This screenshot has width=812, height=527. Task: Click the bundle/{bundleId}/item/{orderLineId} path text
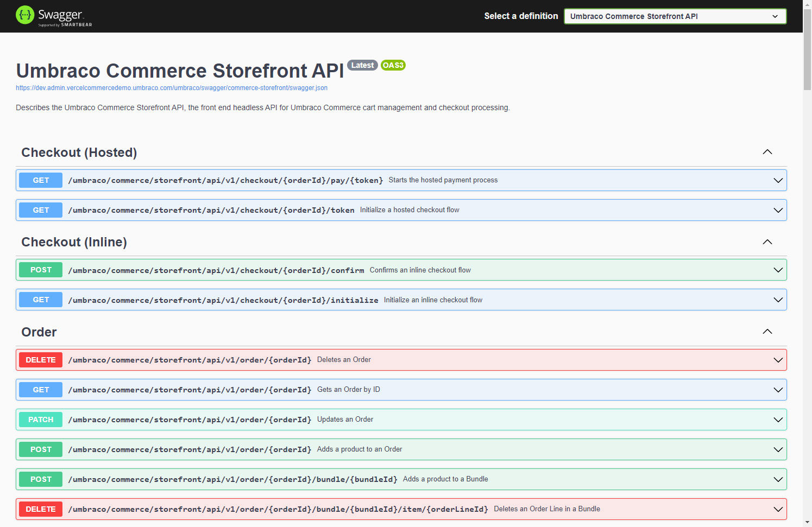278,509
